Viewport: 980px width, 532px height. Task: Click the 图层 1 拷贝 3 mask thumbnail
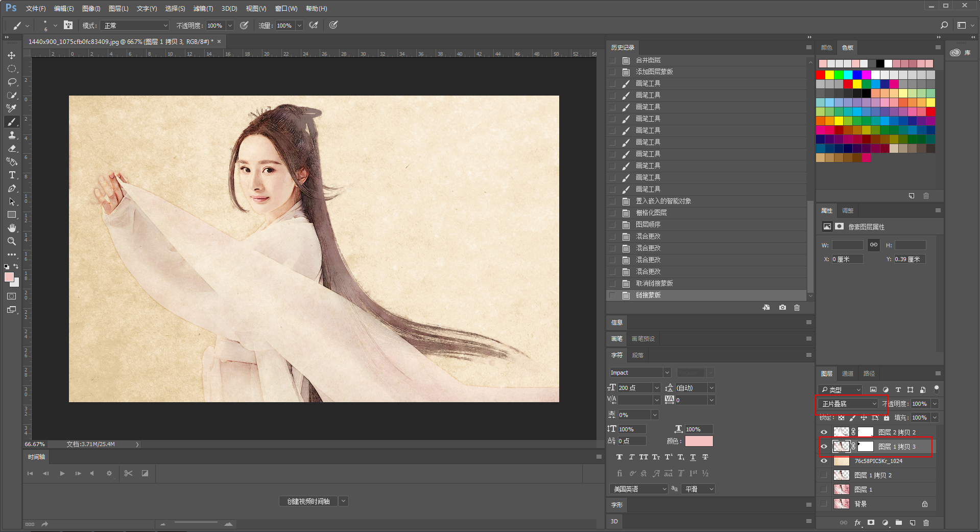[866, 447]
